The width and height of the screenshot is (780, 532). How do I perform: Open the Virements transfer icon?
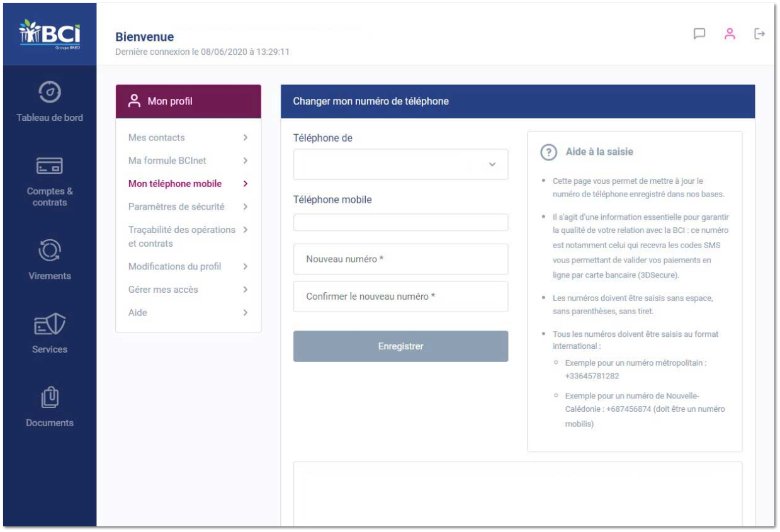[x=50, y=249]
